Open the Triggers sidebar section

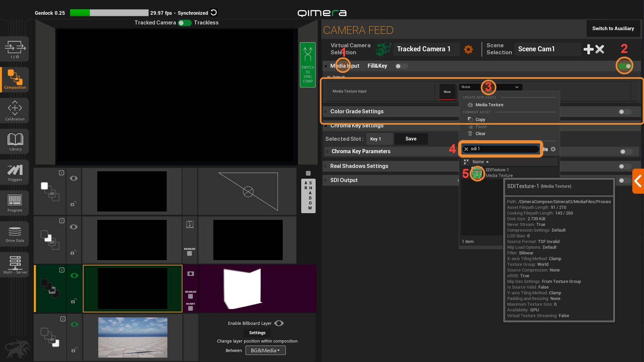(15, 172)
